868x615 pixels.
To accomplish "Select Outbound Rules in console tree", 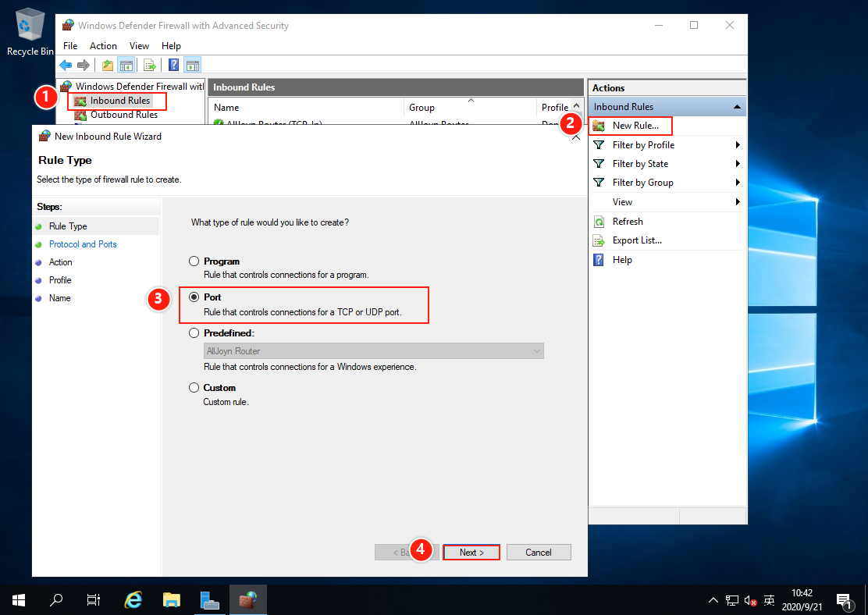I will tap(124, 115).
